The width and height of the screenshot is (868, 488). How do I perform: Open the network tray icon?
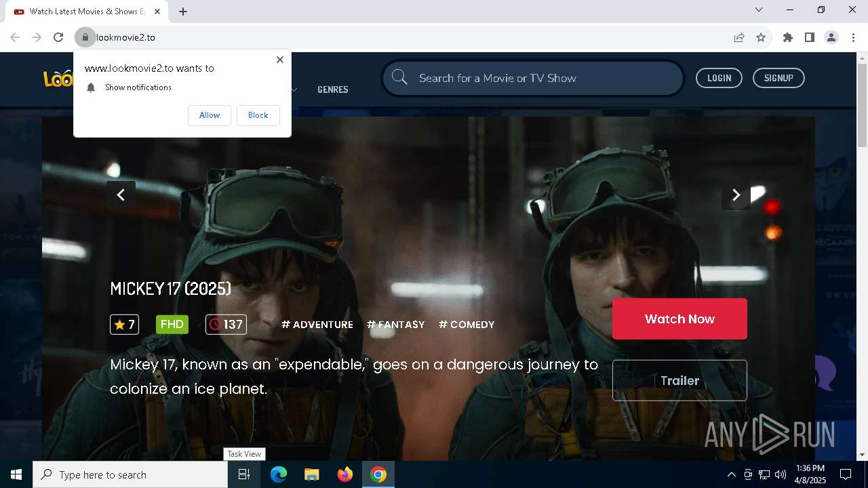point(764,474)
